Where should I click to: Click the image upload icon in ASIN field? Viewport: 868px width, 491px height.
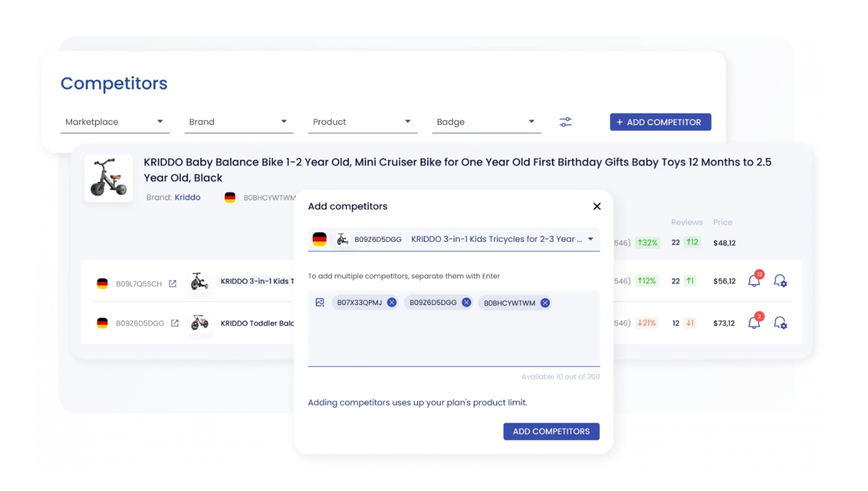click(x=320, y=302)
